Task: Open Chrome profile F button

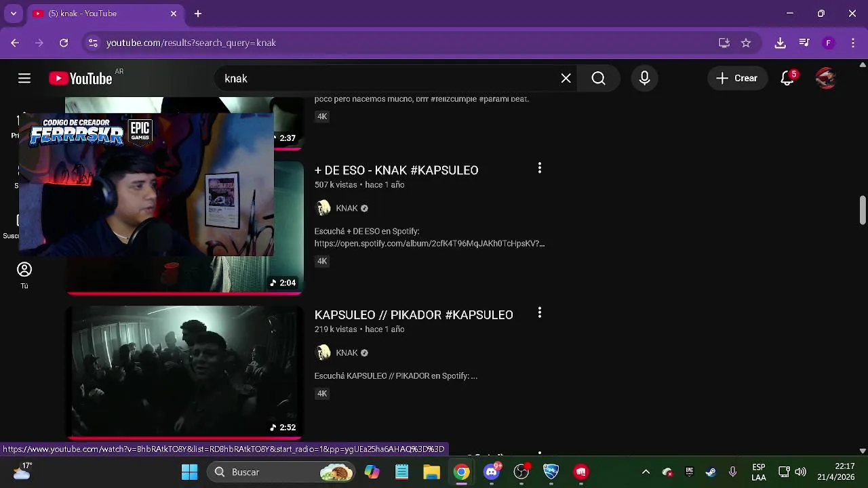Action: (x=828, y=43)
